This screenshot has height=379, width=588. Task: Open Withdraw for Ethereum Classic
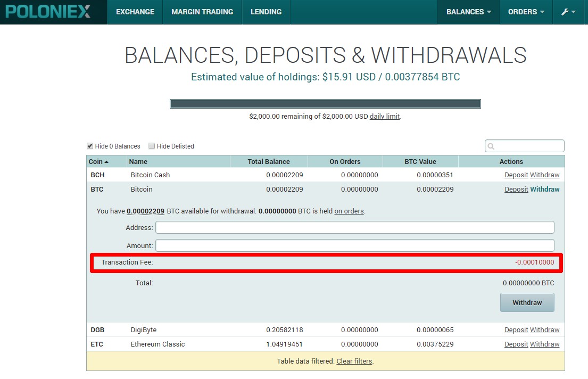pos(544,344)
